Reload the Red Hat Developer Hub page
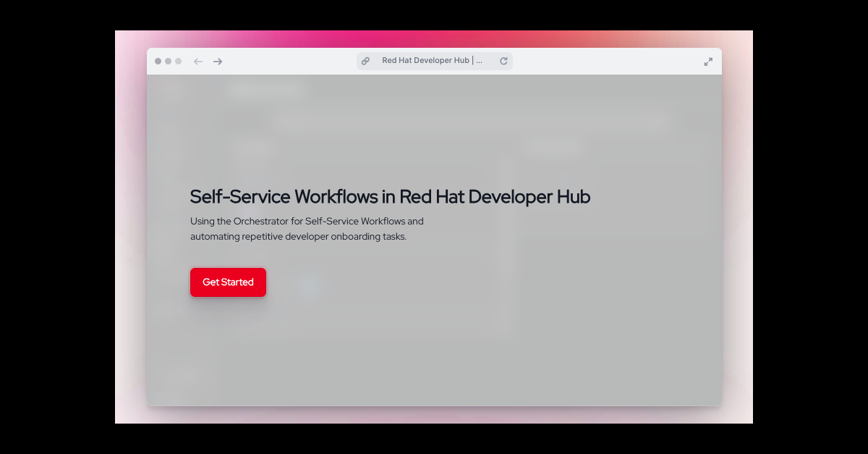868x454 pixels. coord(503,62)
